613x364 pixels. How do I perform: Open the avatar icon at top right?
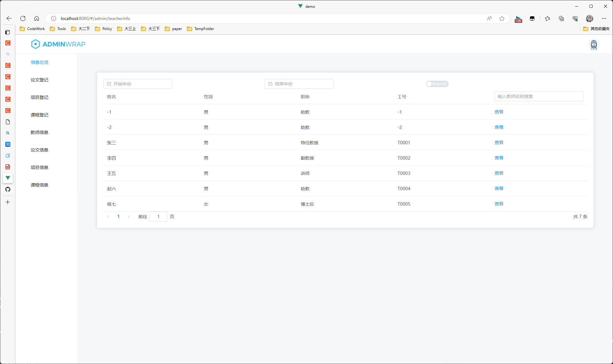[594, 44]
